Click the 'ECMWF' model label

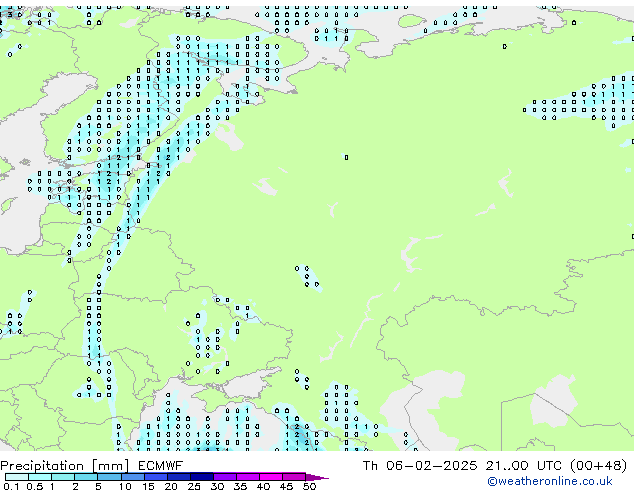pos(161,466)
